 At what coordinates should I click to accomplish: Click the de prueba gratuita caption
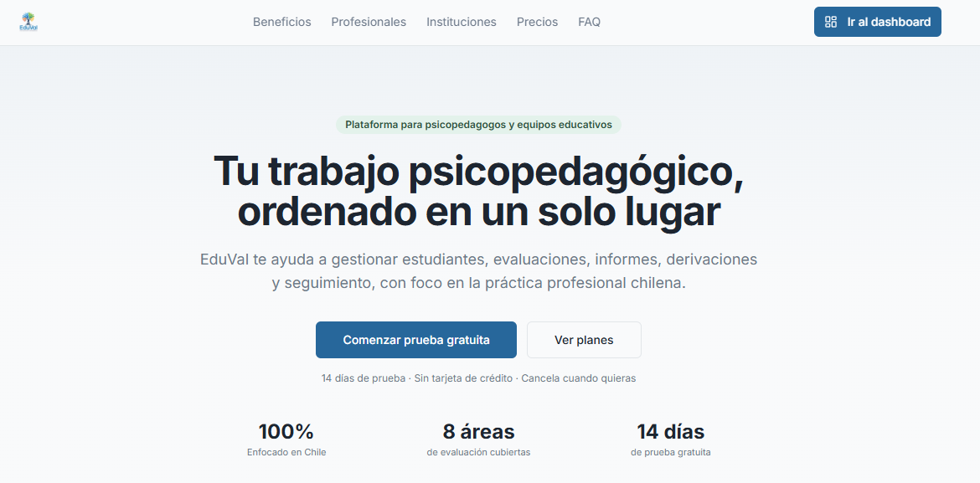click(671, 452)
